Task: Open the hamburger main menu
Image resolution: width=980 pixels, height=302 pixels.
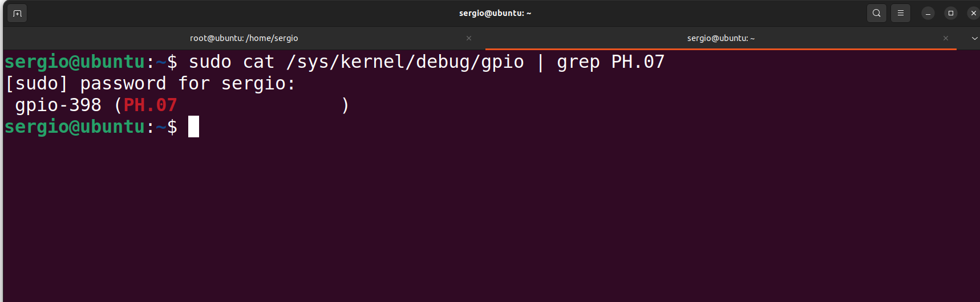Action: click(x=901, y=13)
